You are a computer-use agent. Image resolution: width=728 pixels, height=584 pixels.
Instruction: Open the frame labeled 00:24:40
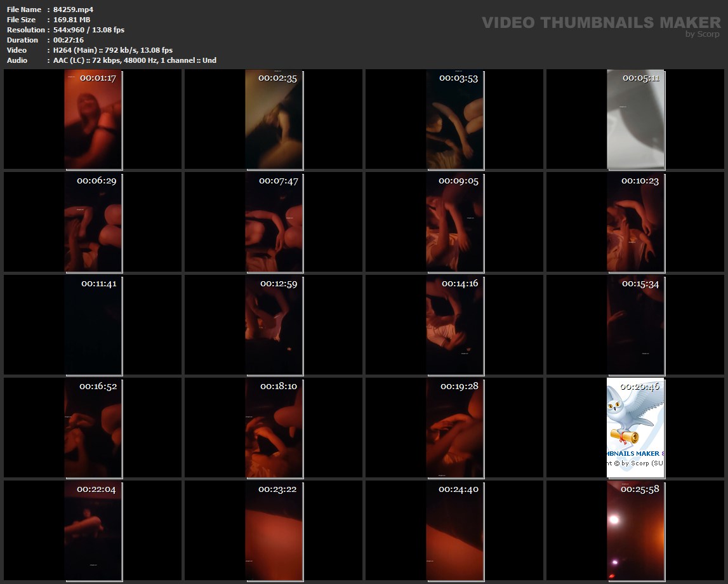click(x=454, y=531)
